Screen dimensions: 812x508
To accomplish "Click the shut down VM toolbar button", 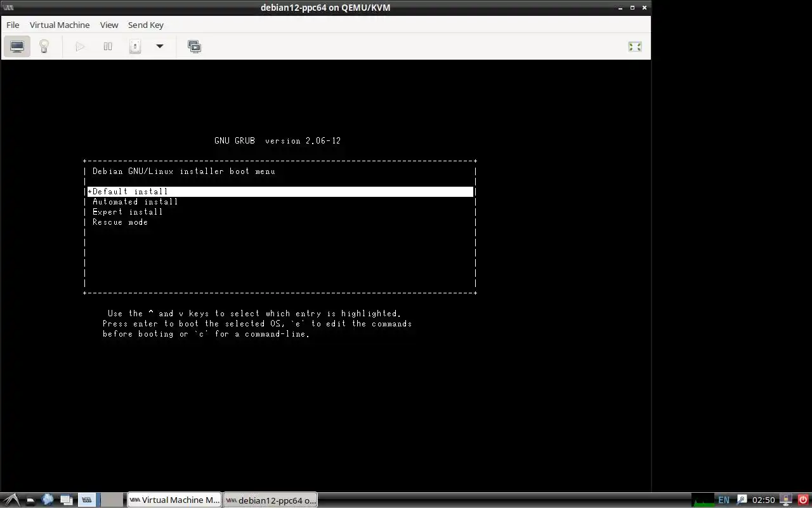I will [x=134, y=46].
